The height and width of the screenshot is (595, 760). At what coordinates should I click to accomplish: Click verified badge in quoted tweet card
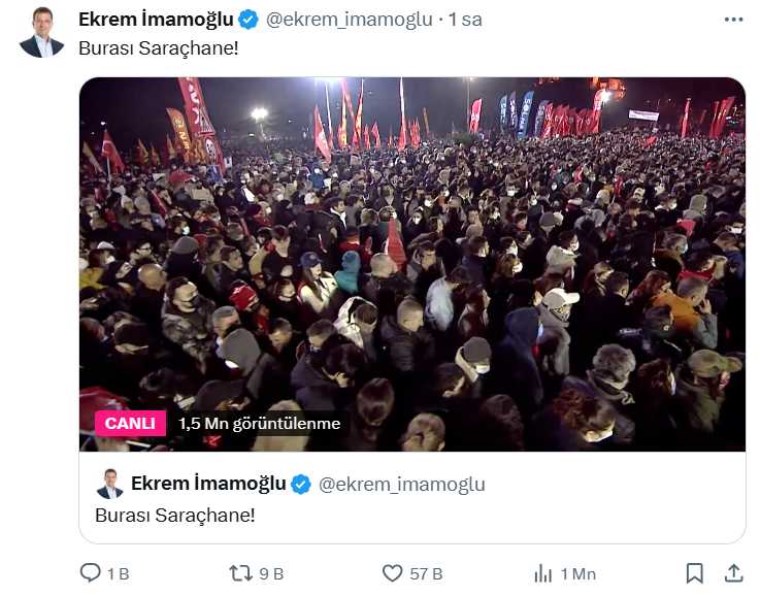pos(301,484)
